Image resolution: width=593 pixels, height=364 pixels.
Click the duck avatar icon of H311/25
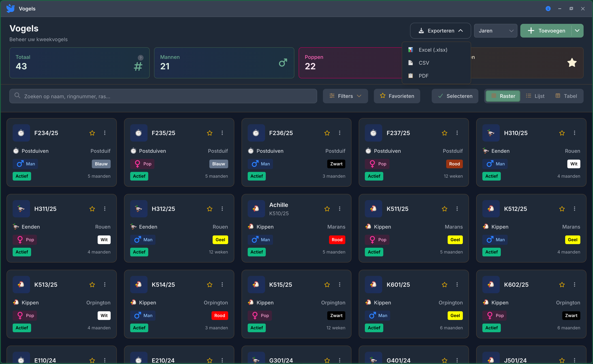(x=21, y=209)
